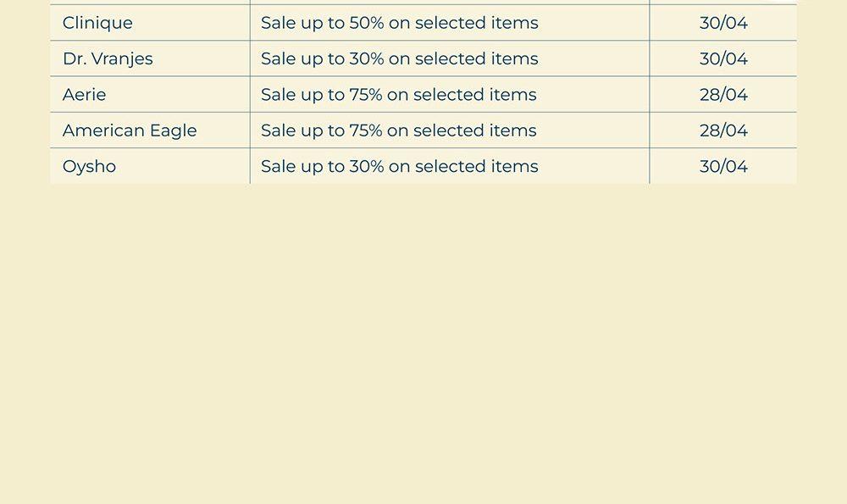Click the 28/04 date in Aerie row
Image resolution: width=847 pixels, height=504 pixels.
723,95
